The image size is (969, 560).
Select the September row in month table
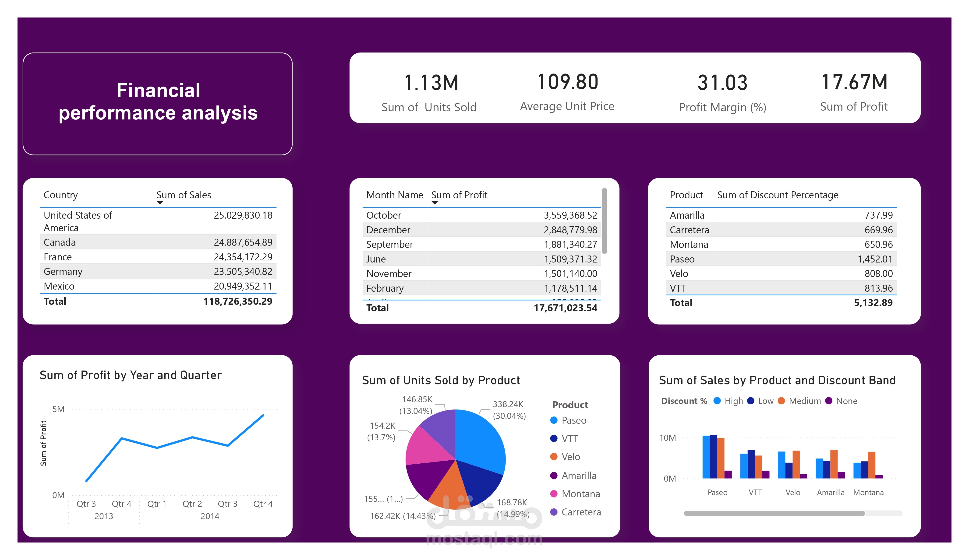click(481, 244)
